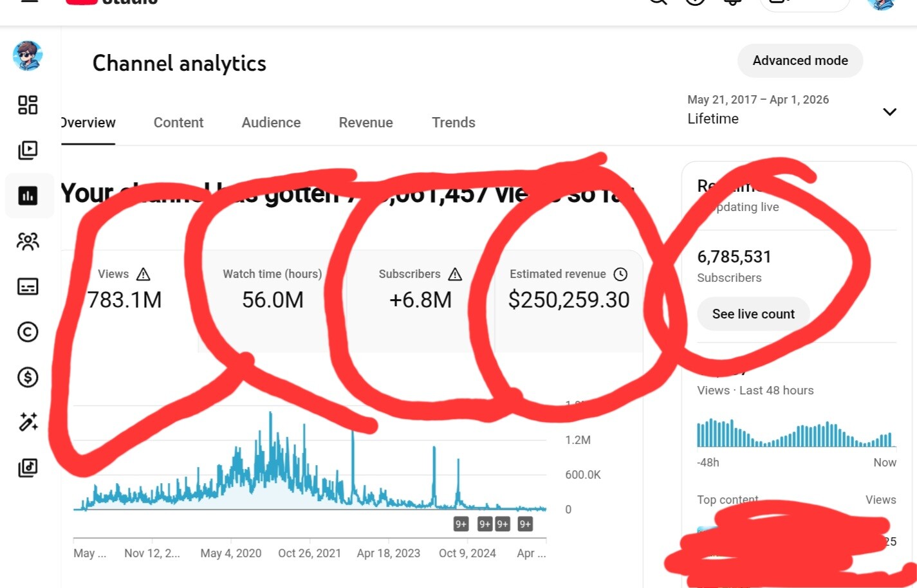Open the Customization magic wand icon
Screen dimensions: 917x588
[28, 422]
